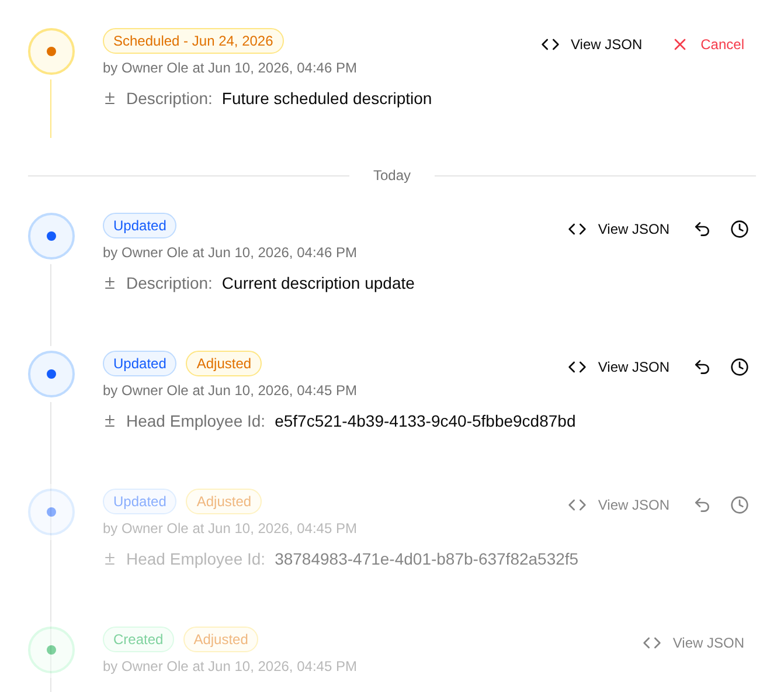The width and height of the screenshot is (784, 692).
Task: Click Owner Ole byline under Scheduled badge
Action: pos(230,68)
